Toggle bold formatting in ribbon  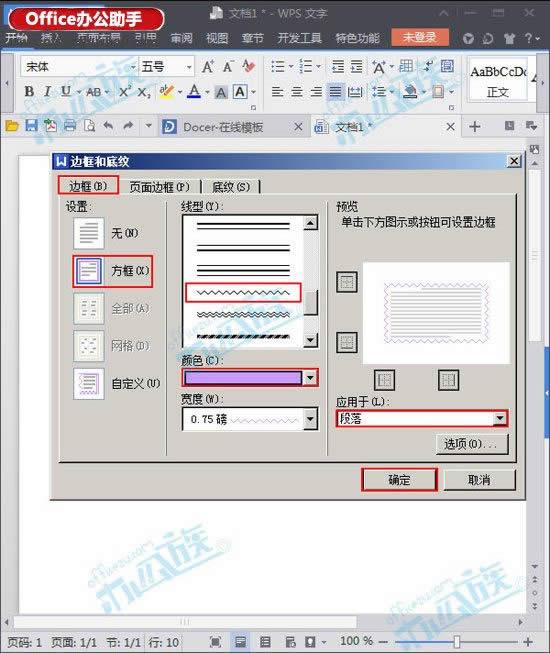pyautogui.click(x=29, y=91)
